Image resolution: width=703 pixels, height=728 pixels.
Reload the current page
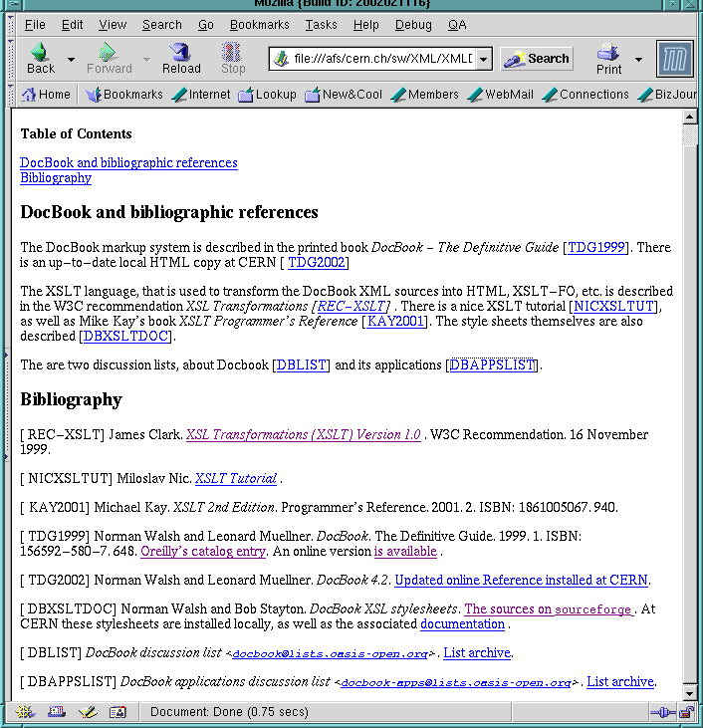[181, 59]
